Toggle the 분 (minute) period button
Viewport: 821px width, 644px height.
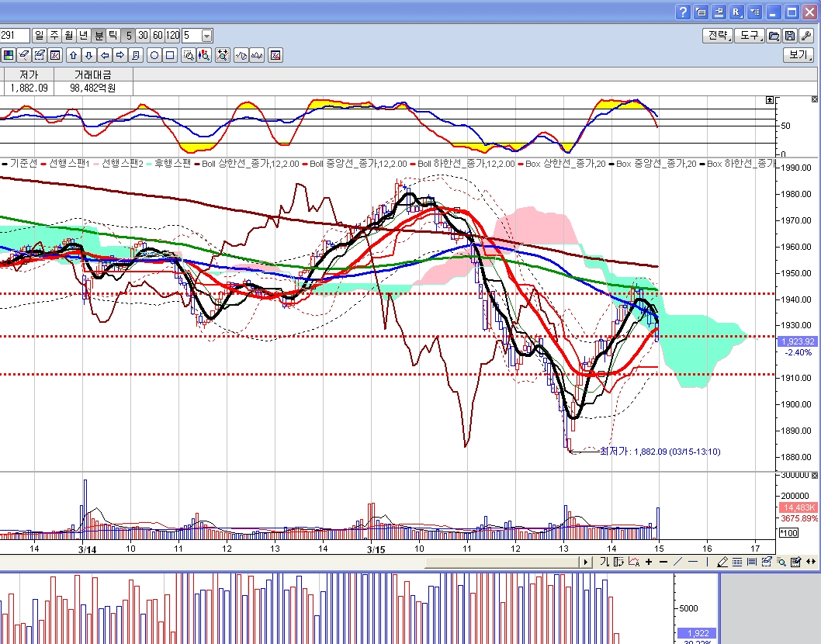pyautogui.click(x=99, y=36)
